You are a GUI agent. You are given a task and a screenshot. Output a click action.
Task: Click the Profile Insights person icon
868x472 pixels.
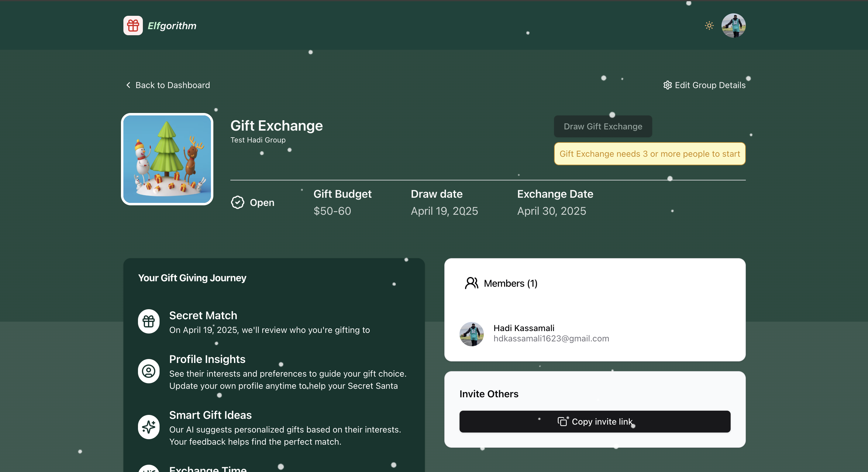(149, 371)
